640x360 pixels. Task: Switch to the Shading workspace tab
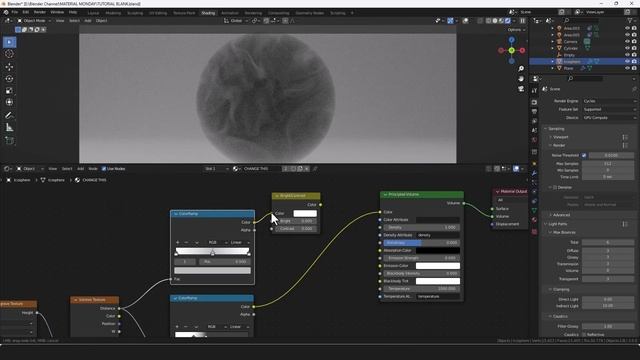(208, 13)
